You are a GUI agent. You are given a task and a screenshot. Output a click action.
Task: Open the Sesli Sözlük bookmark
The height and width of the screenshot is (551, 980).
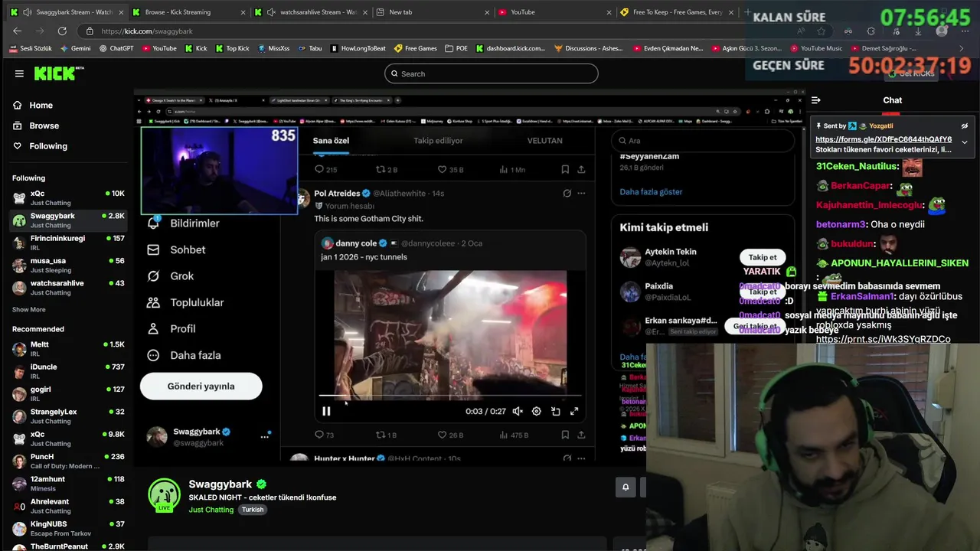31,48
